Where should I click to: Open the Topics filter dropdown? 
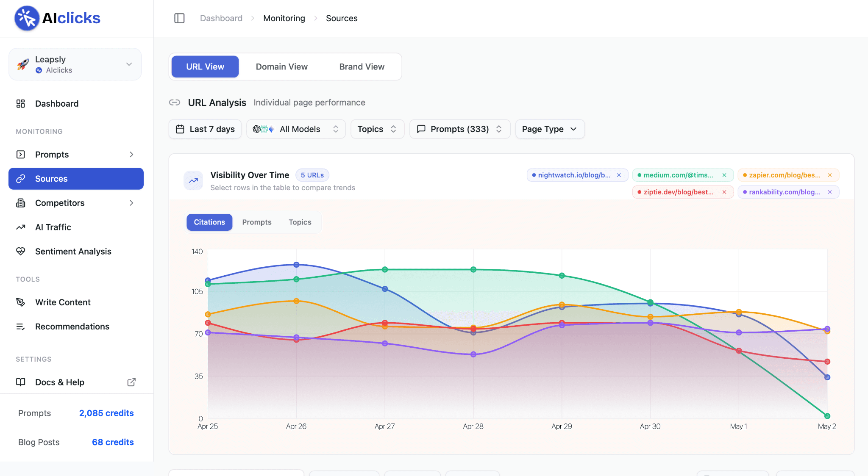[377, 129]
